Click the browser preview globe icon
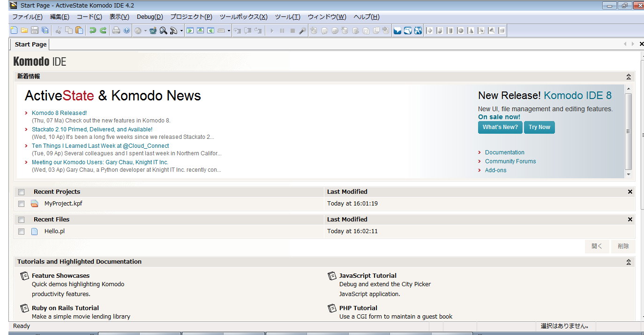Screen dimensions: 644x335 tap(138, 30)
